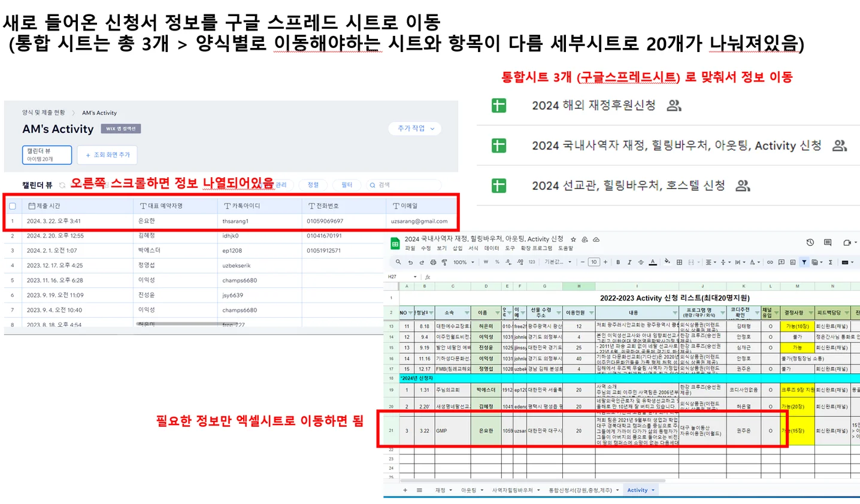Screen dimensions: 860x504
Task: Toggle the select-all checkbox in table header
Action: 13,206
